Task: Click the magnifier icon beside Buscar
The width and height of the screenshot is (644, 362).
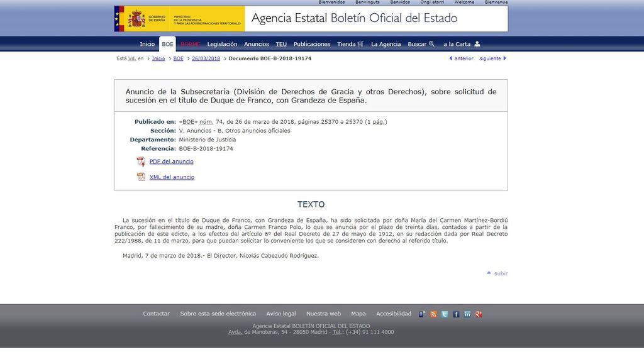Action: tap(431, 44)
